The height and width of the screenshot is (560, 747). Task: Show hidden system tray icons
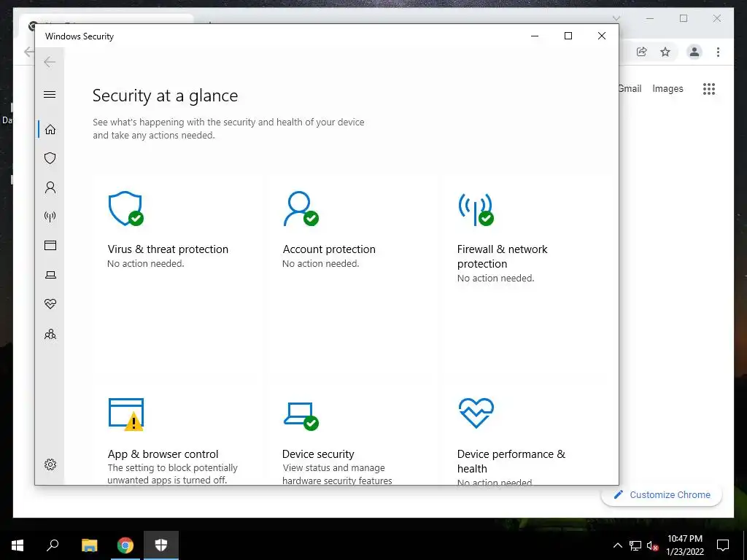(x=617, y=545)
